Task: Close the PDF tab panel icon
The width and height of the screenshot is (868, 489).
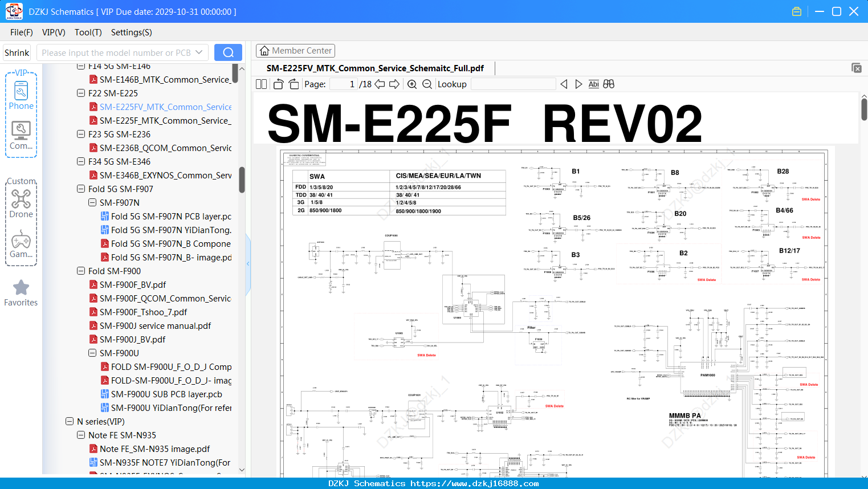Action: [x=857, y=68]
